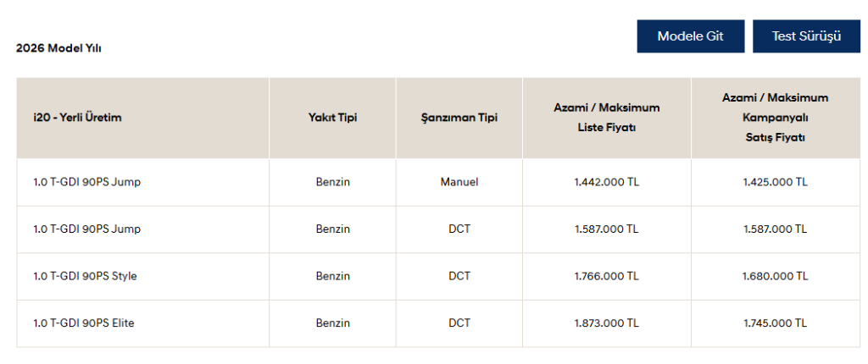Screen dimensions: 868x364
Task: Click the 1.442.000 TL list price
Action: click(x=606, y=182)
